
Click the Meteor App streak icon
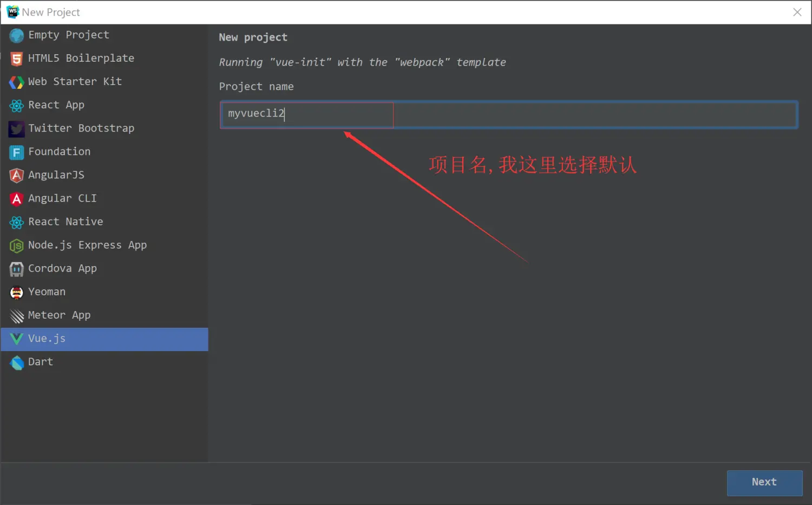[17, 316]
